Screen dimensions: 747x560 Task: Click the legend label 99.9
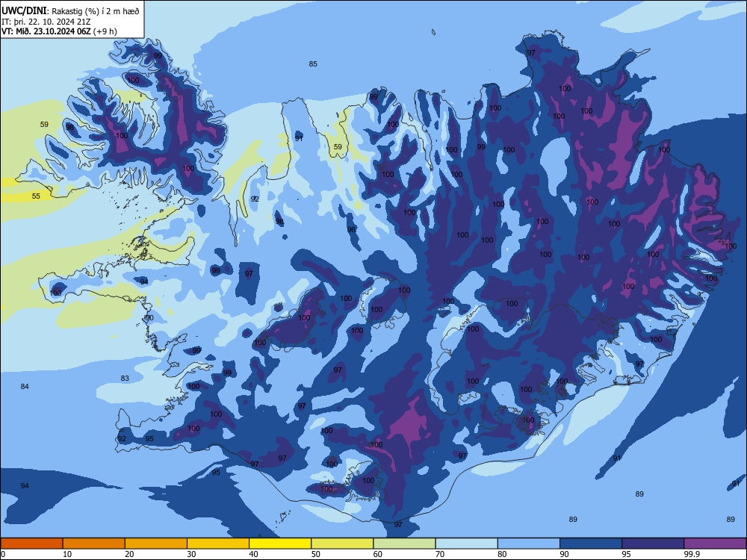tap(692, 554)
